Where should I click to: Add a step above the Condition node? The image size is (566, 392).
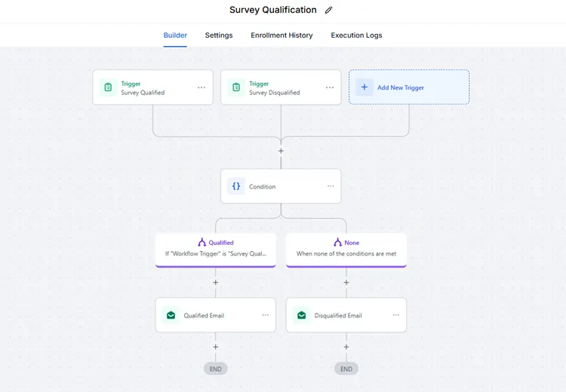(x=281, y=151)
